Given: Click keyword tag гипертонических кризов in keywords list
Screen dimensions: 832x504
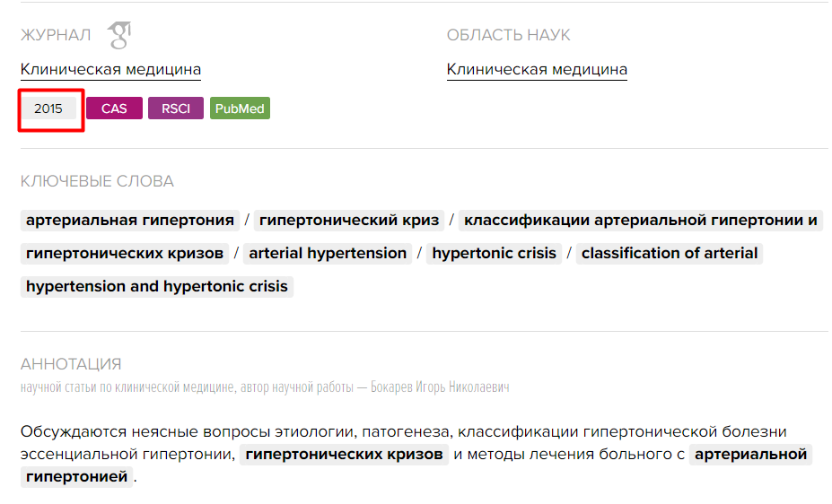Looking at the screenshot, I should tap(125, 253).
